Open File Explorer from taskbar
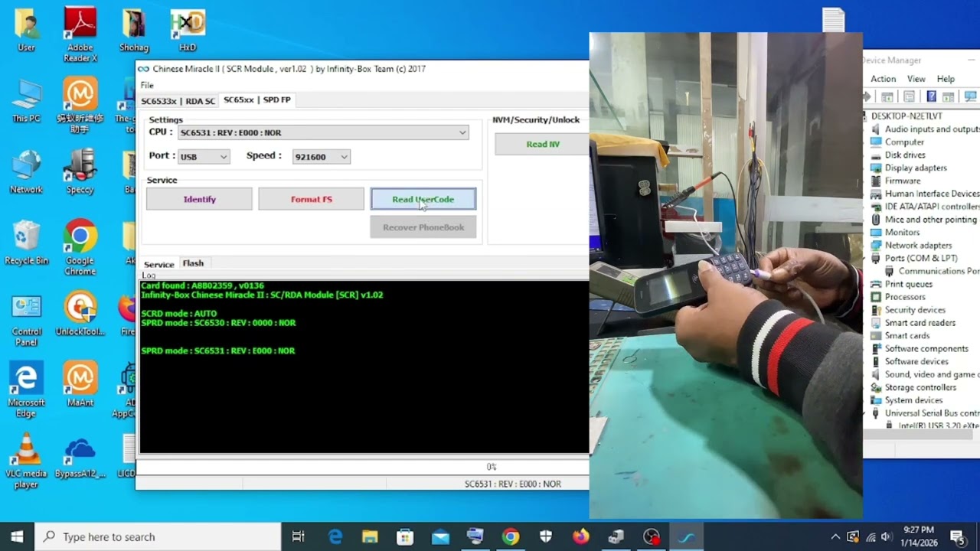The width and height of the screenshot is (980, 551). [x=370, y=536]
